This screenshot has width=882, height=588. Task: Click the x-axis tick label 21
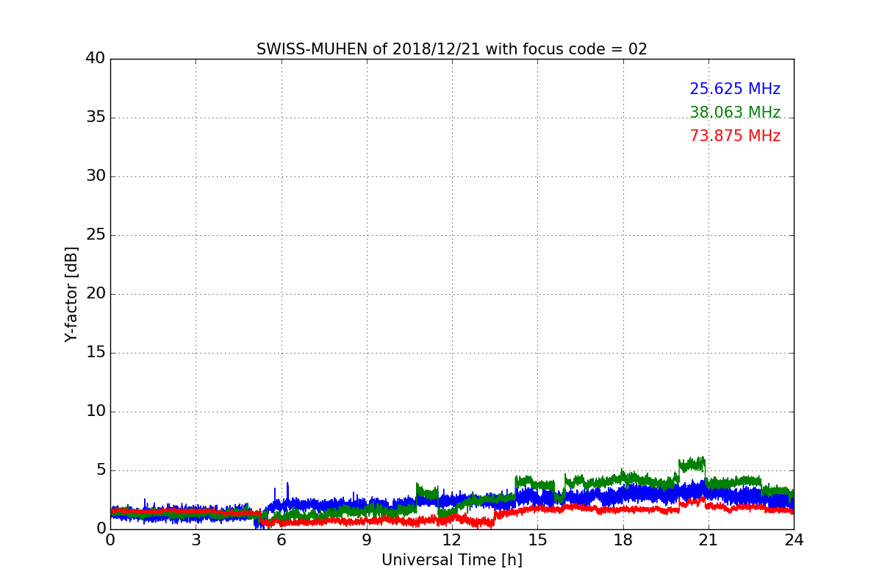pos(709,539)
